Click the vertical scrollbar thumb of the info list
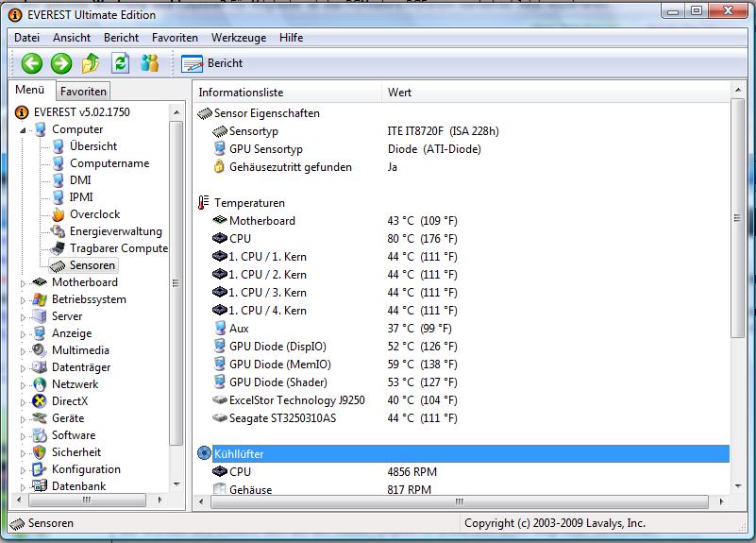 pos(737,218)
